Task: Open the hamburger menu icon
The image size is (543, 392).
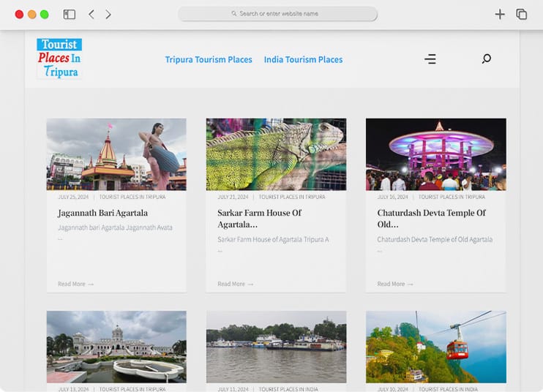Action: pyautogui.click(x=430, y=59)
